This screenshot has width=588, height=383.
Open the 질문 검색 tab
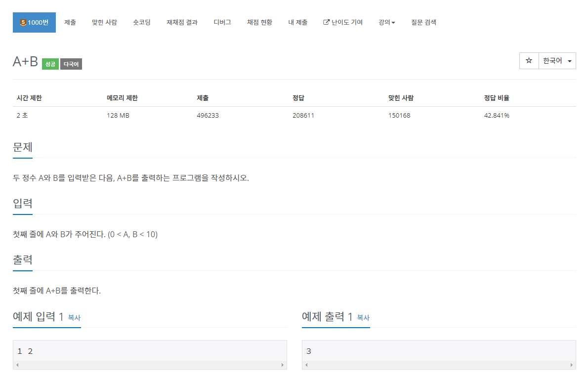pos(423,22)
